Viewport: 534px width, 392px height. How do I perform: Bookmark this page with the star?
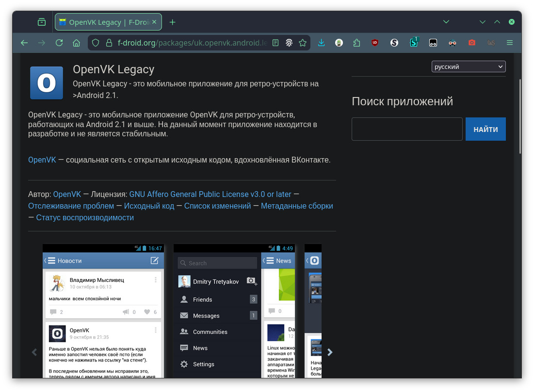(x=303, y=43)
